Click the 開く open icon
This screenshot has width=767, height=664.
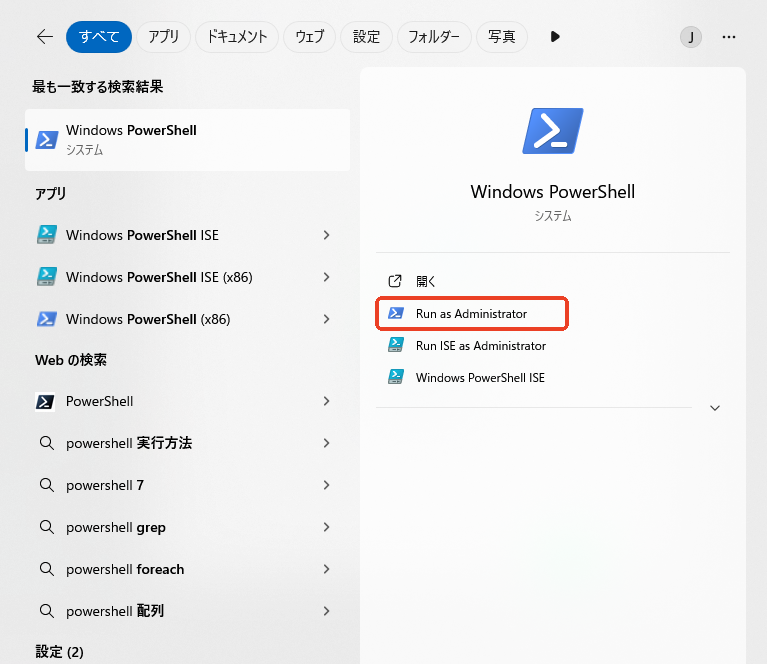pos(395,281)
